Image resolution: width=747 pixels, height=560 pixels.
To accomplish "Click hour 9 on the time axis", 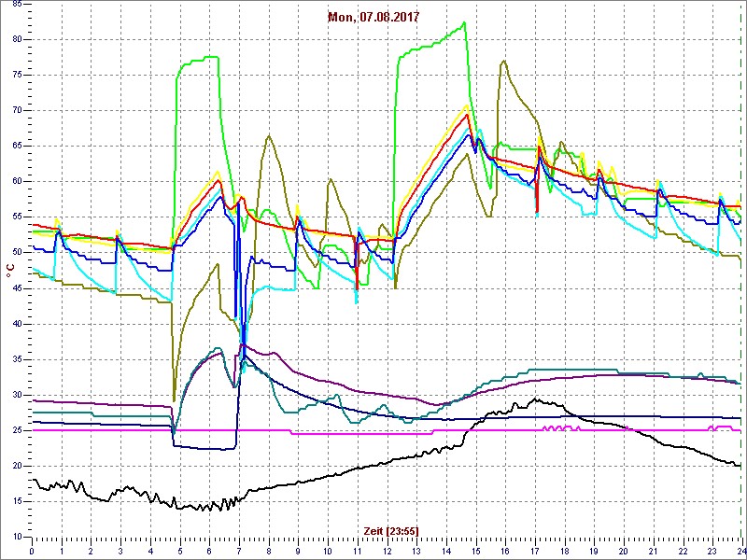I will tap(298, 551).
